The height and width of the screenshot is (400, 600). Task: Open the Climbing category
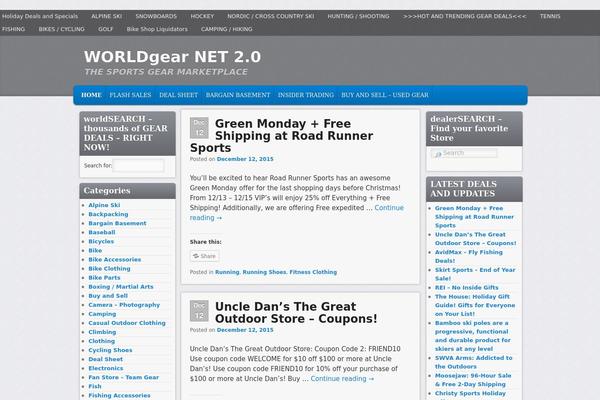tap(102, 332)
